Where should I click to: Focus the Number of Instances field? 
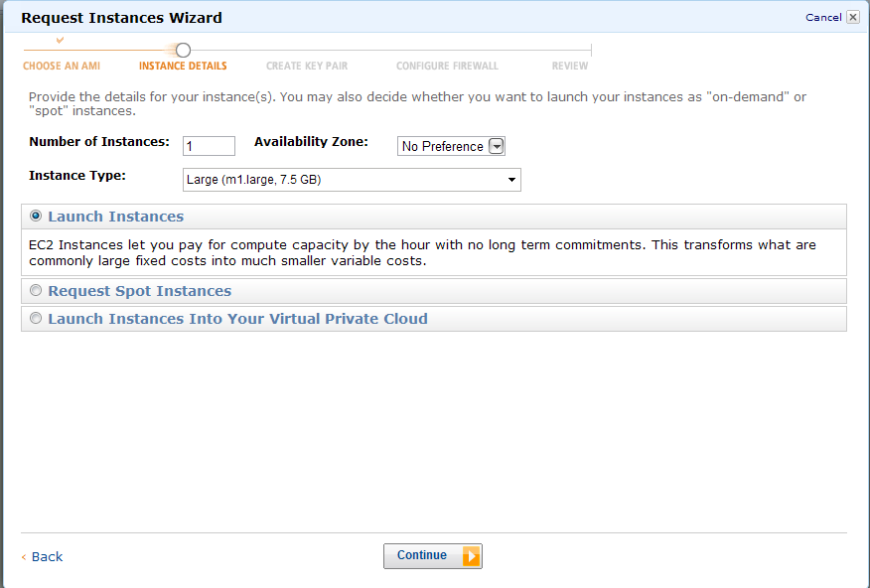pos(209,146)
